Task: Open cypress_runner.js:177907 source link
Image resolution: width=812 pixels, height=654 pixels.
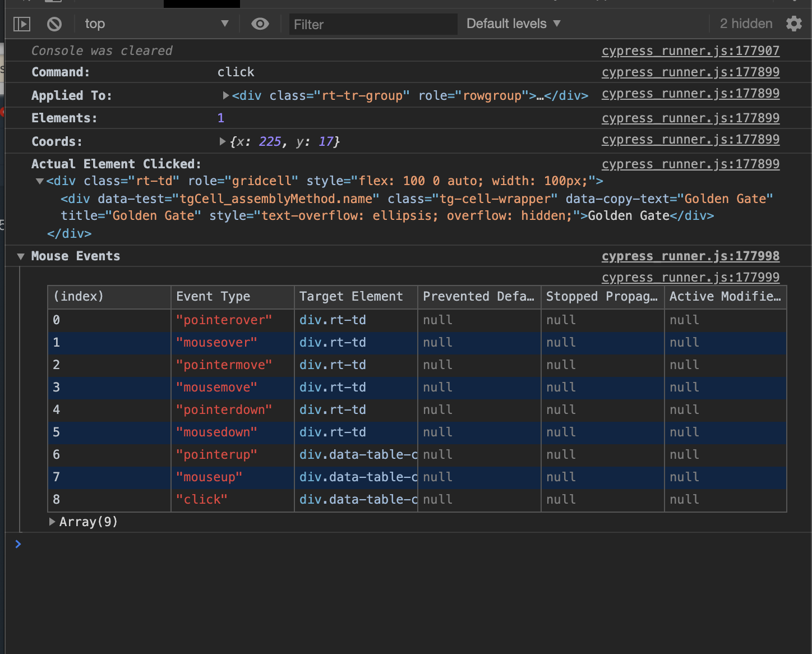Action: point(690,50)
